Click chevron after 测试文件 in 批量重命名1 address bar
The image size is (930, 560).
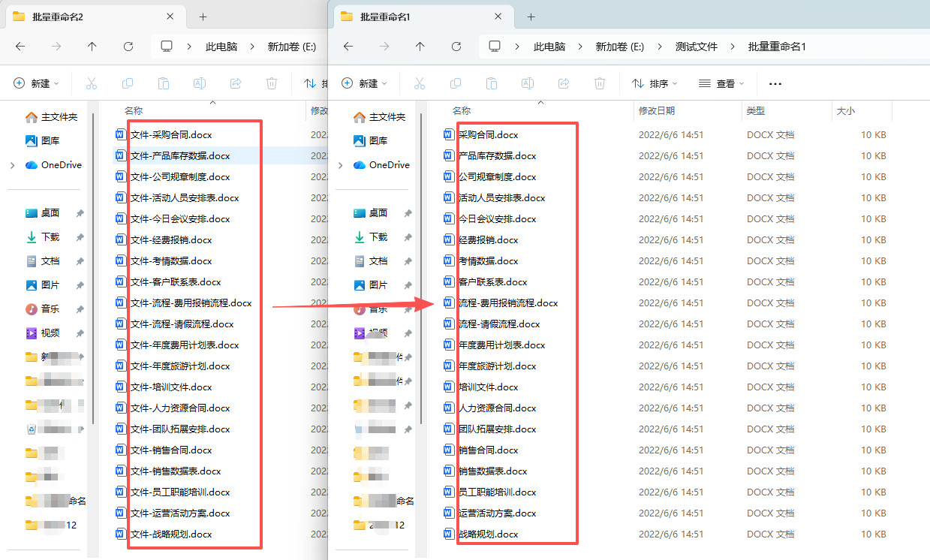point(733,47)
